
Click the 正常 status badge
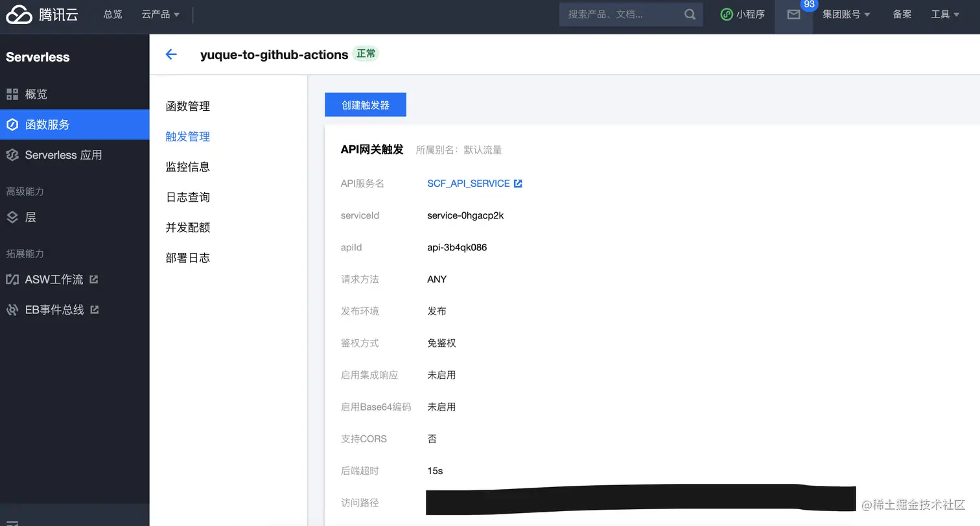pos(366,54)
